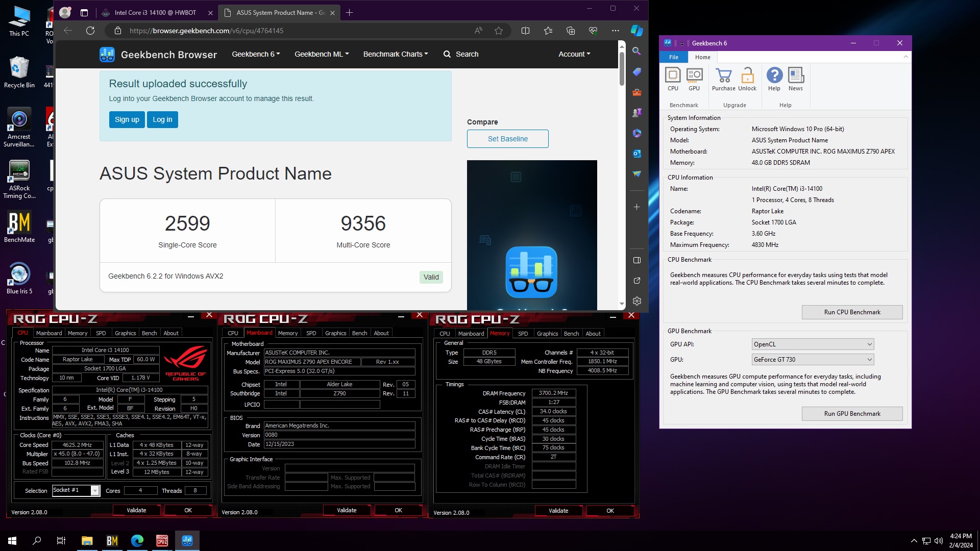Viewport: 980px width, 551px height.
Task: Click Set Baseline button
Action: [508, 139]
